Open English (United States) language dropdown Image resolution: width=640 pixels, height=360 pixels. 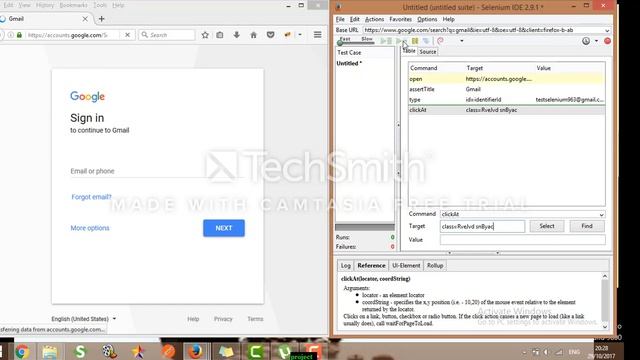click(84, 319)
